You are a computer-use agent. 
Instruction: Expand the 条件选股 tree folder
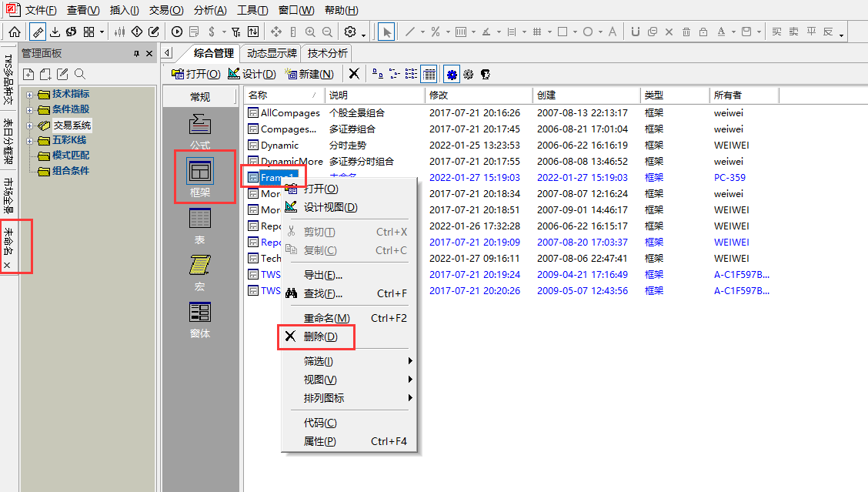pyautogui.click(x=30, y=110)
